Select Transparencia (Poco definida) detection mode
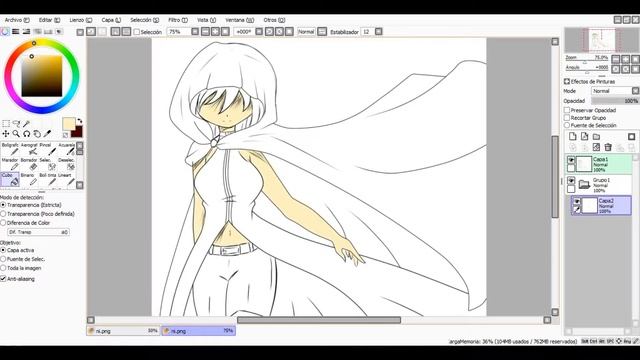This screenshot has height=360, width=640. click(x=3, y=214)
